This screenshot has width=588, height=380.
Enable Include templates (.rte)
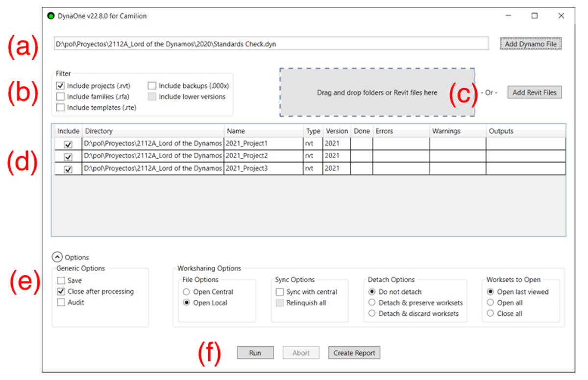pyautogui.click(x=60, y=107)
